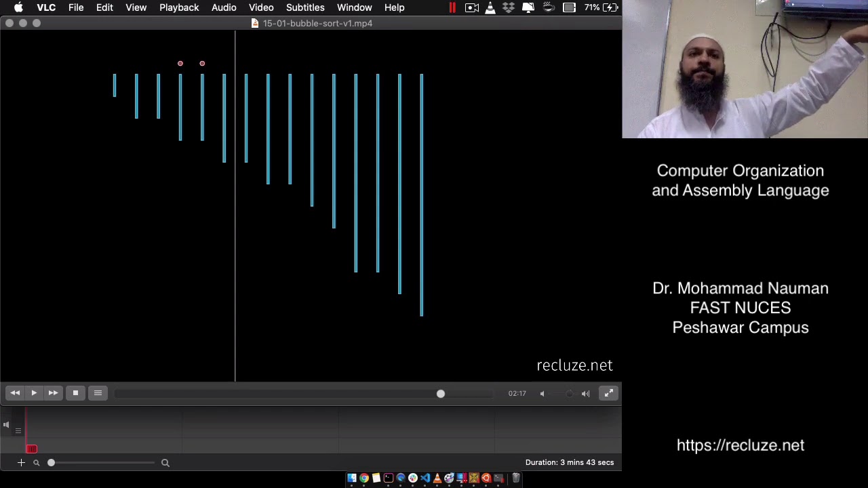Open the File menu
868x488 pixels.
tap(76, 7)
